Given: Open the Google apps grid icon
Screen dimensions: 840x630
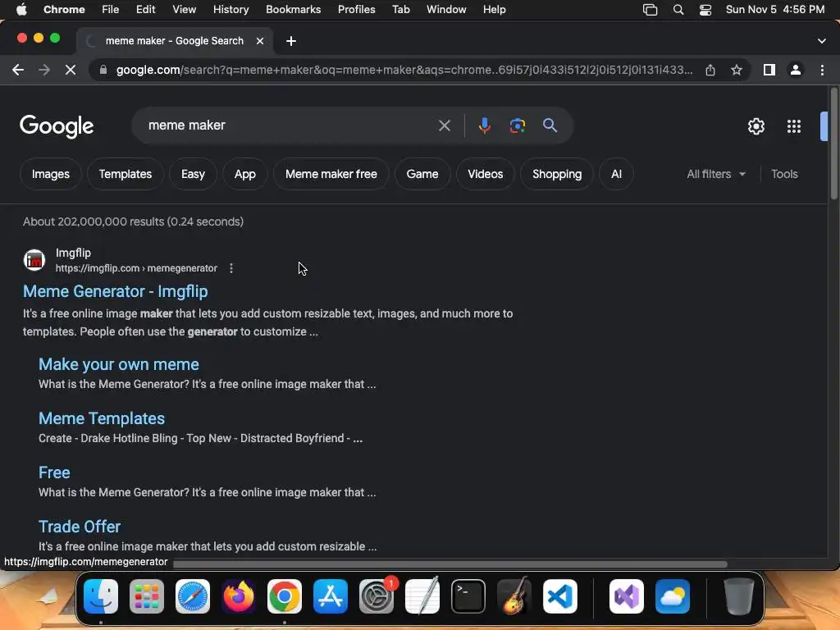Looking at the screenshot, I should 794,126.
